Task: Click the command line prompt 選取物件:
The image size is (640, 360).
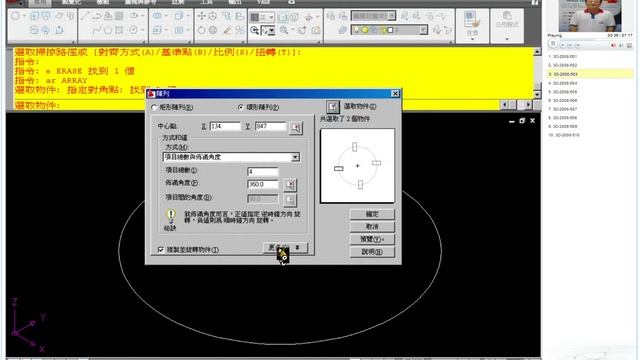Action: click(38, 106)
